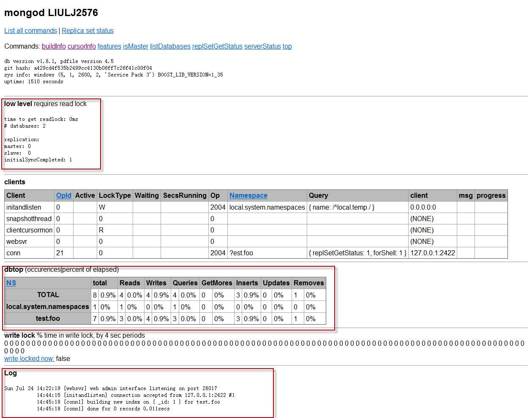Click the clients section heading
This screenshot has height=418, width=532.
[15, 182]
